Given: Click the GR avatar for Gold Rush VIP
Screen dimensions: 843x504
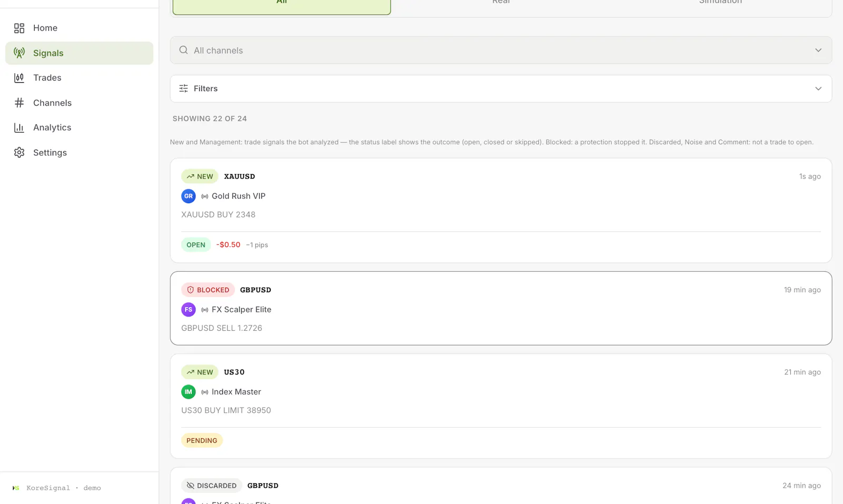Looking at the screenshot, I should click(189, 196).
